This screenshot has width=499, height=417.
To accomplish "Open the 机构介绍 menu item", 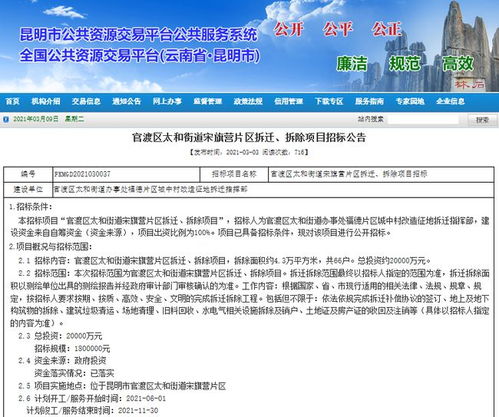I will [x=46, y=101].
